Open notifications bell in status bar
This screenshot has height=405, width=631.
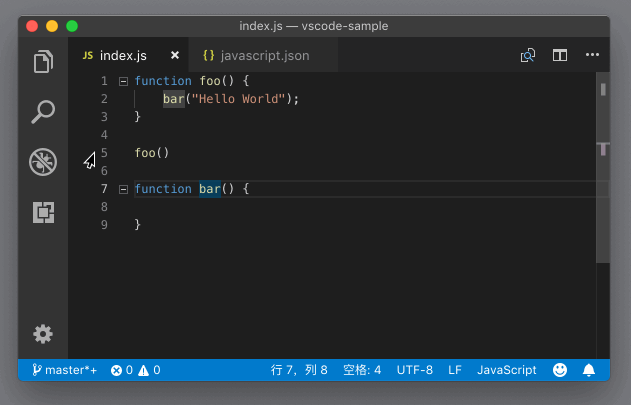tap(589, 370)
